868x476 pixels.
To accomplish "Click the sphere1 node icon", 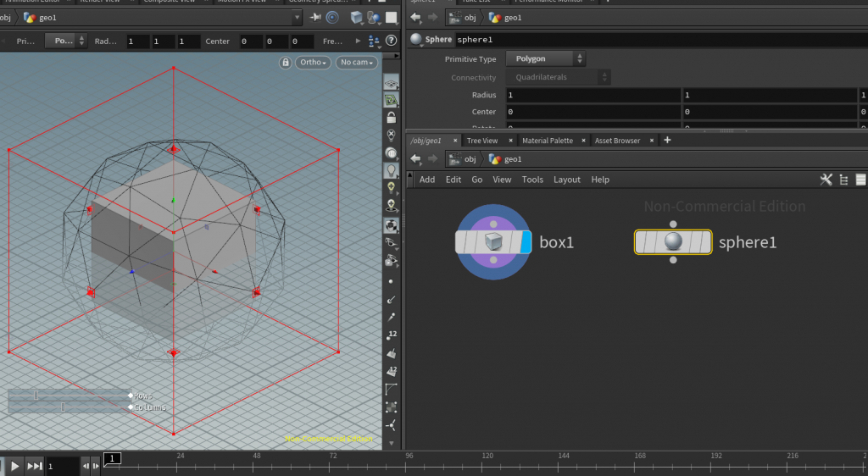I will pyautogui.click(x=673, y=242).
